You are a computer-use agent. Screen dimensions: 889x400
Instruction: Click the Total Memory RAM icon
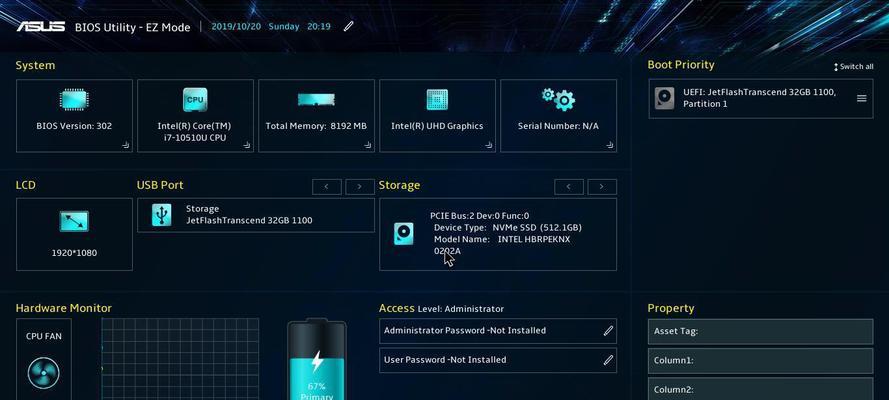pos(316,100)
